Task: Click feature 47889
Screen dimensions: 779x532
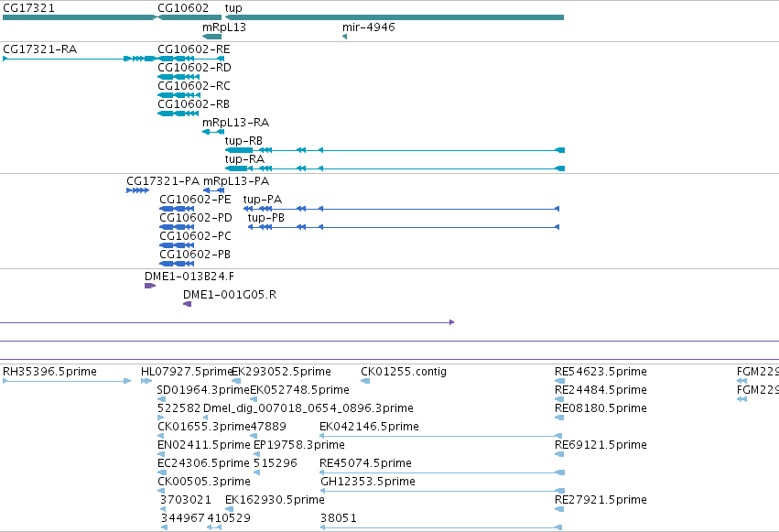Action: pyautogui.click(x=268, y=428)
